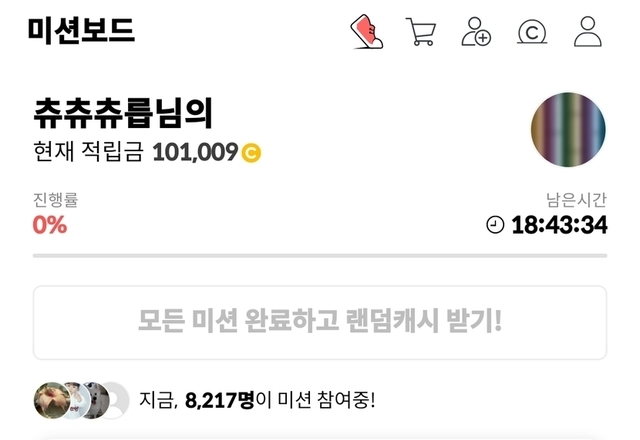640x440 pixels.
Task: Open the shopping cart icon
Action: (x=421, y=31)
